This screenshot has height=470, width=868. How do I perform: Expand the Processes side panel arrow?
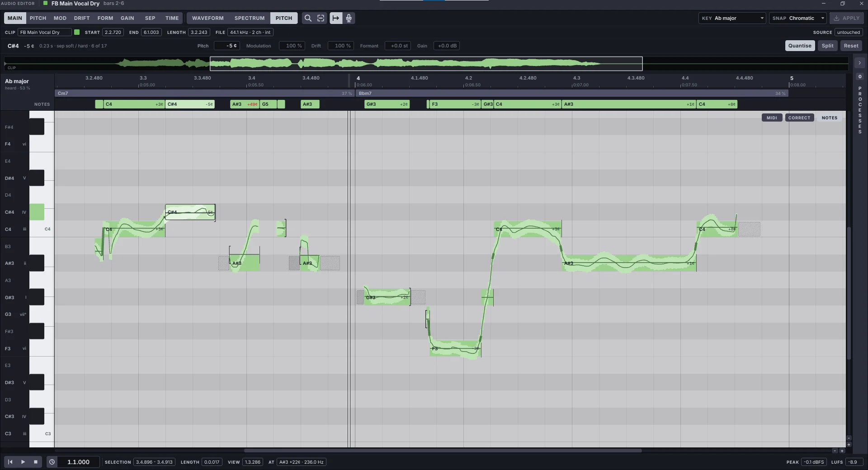coord(860,63)
